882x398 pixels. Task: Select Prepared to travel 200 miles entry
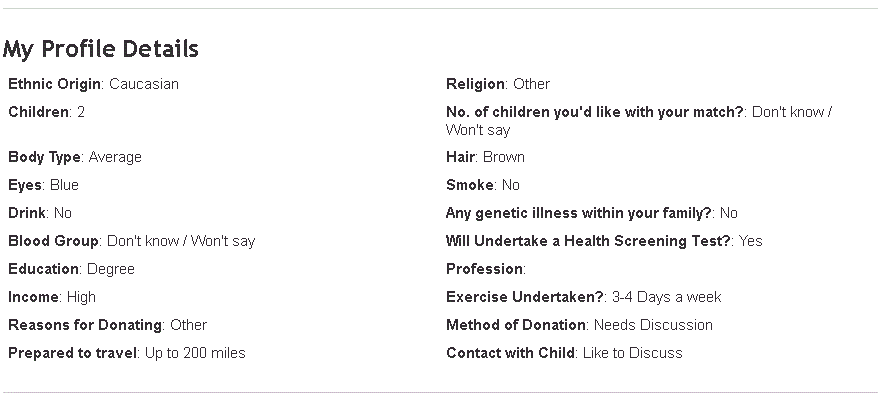click(x=127, y=354)
